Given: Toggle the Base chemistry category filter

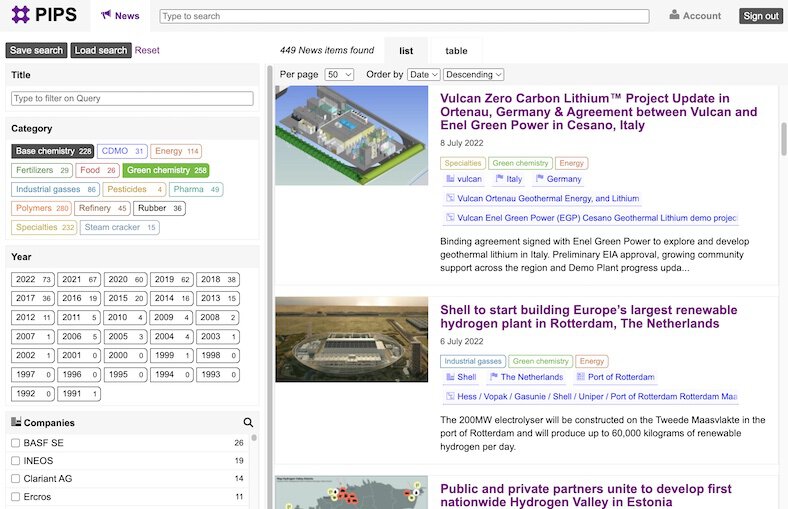Looking at the screenshot, I should point(53,151).
